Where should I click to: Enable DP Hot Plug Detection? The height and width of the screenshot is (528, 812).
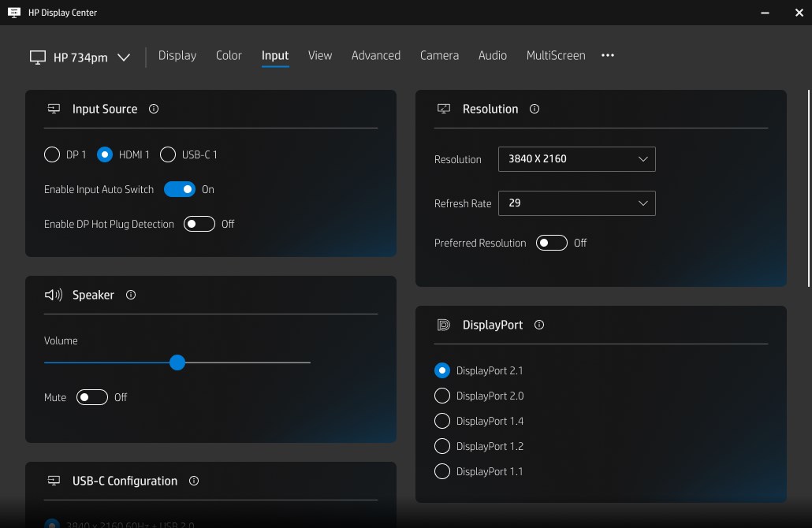point(198,224)
